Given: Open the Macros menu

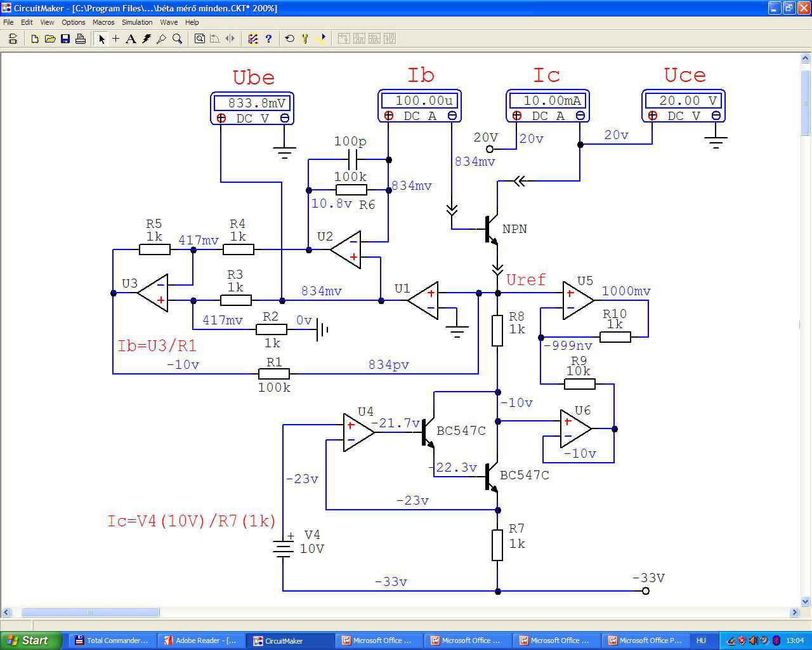Looking at the screenshot, I should tap(103, 22).
